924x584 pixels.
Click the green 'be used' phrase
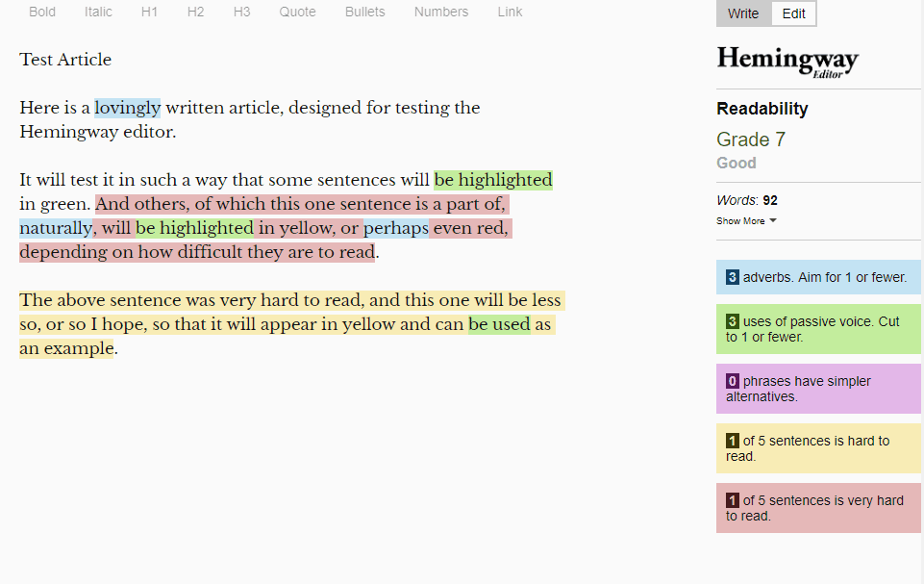[499, 324]
